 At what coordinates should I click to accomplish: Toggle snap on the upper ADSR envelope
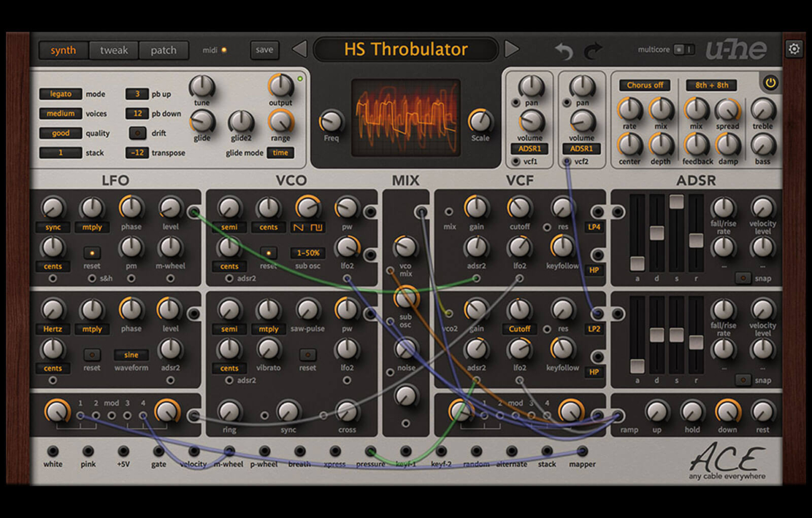(x=743, y=278)
